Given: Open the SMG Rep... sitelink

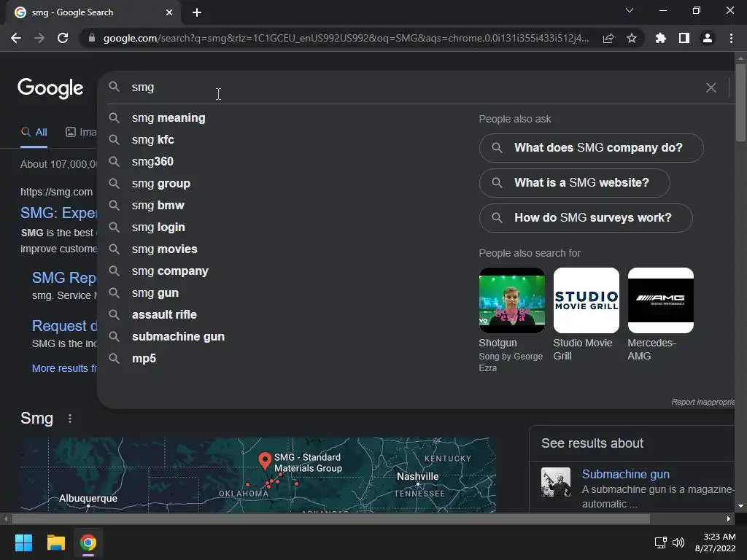Looking at the screenshot, I should click(x=64, y=278).
